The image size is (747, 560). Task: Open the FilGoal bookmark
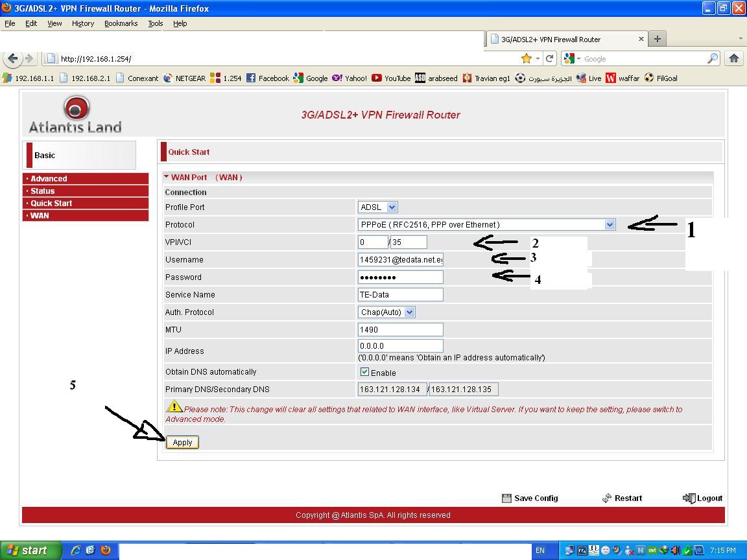(661, 78)
